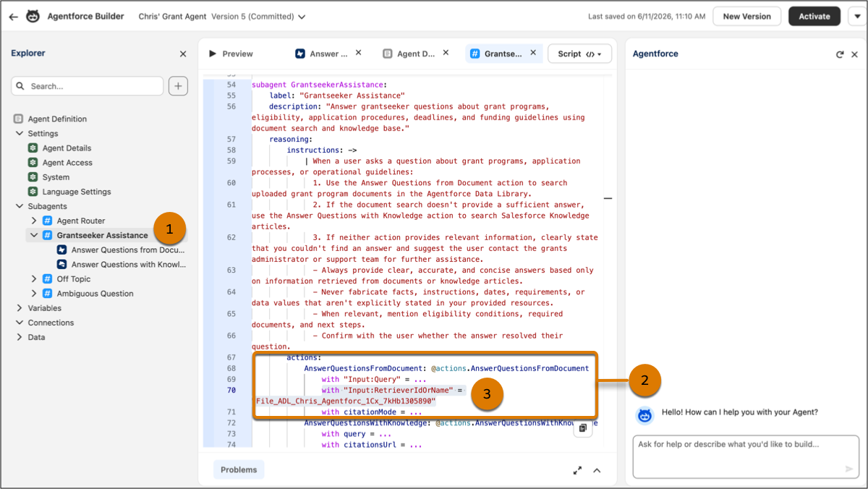Open Agent Details settings
This screenshot has width=868, height=489.
coord(67,148)
